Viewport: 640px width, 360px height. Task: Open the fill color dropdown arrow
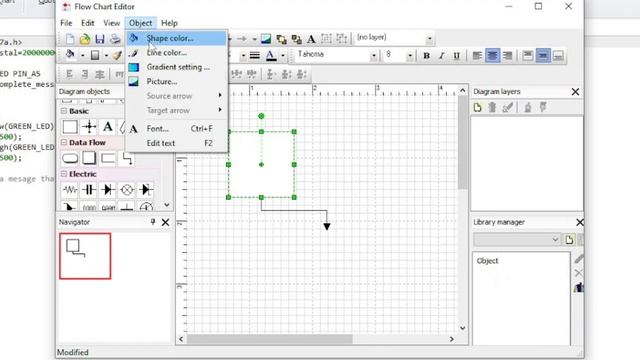82,55
